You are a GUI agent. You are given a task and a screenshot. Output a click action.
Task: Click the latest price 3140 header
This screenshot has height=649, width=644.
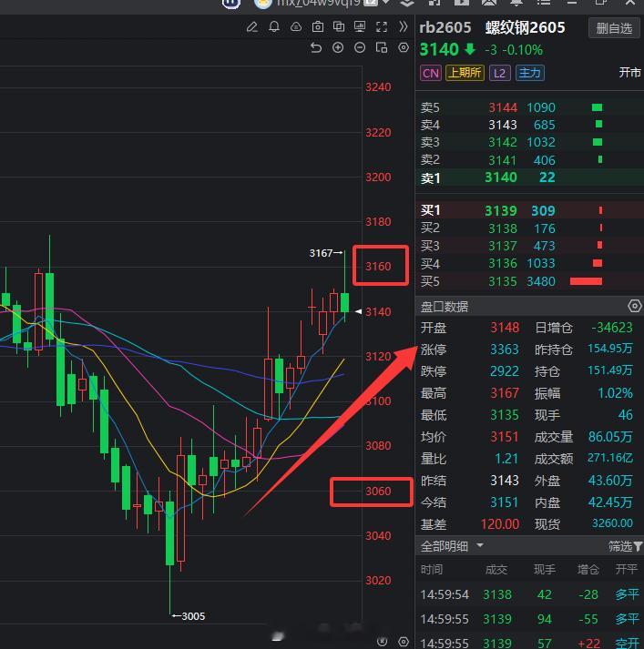[x=439, y=50]
